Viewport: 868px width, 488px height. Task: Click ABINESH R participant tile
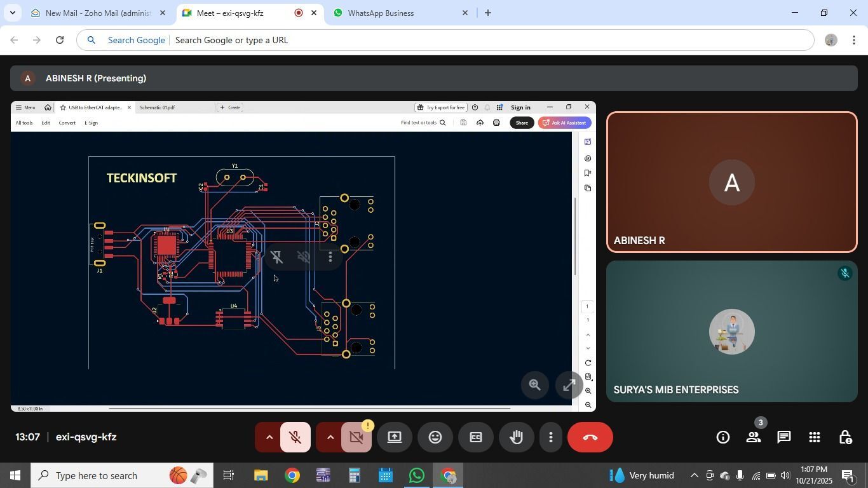(x=731, y=182)
